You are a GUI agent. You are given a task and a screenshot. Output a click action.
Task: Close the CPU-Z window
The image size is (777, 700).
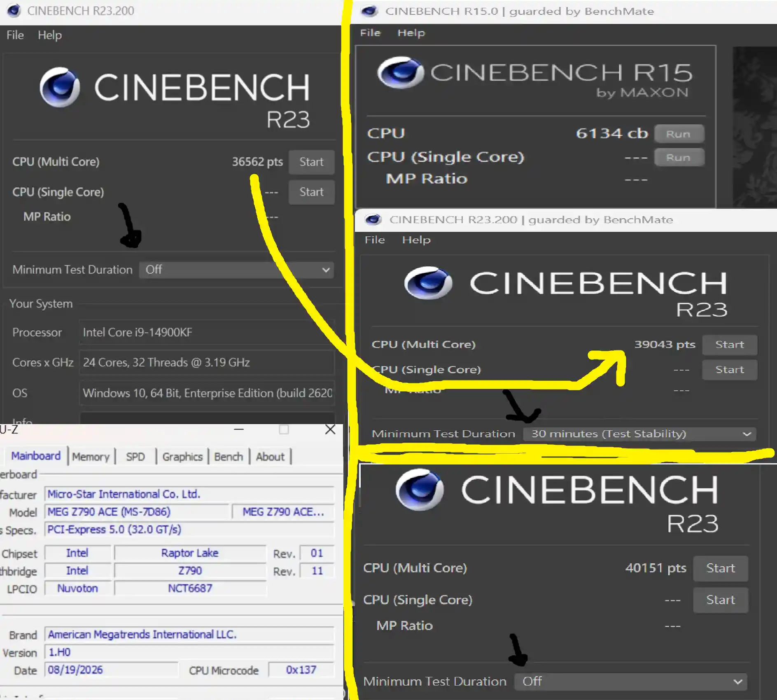pyautogui.click(x=330, y=429)
